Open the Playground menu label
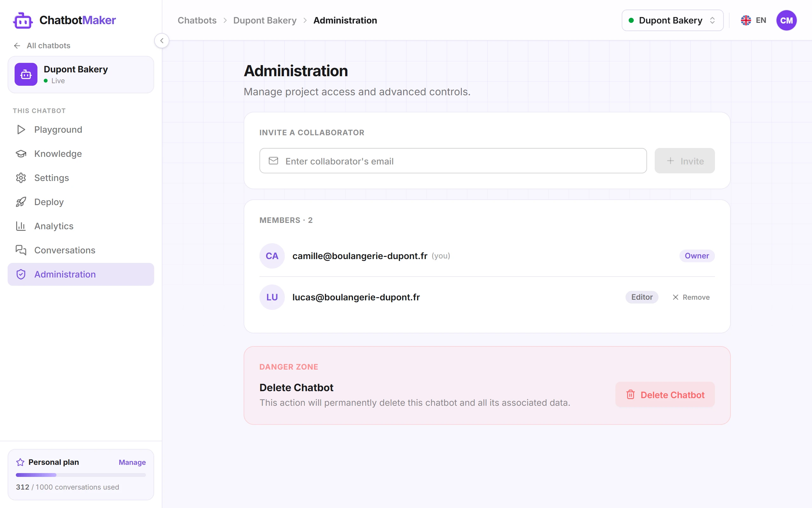The width and height of the screenshot is (812, 508). click(58, 130)
